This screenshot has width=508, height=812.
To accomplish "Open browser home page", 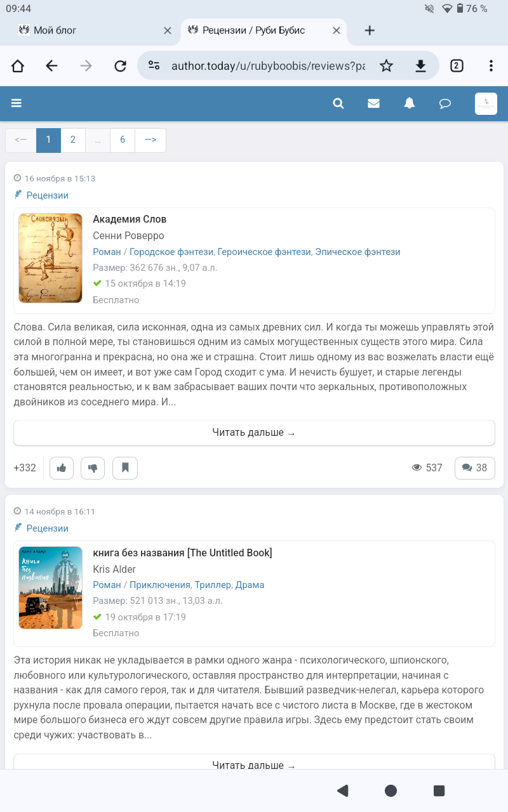I will pyautogui.click(x=18, y=66).
